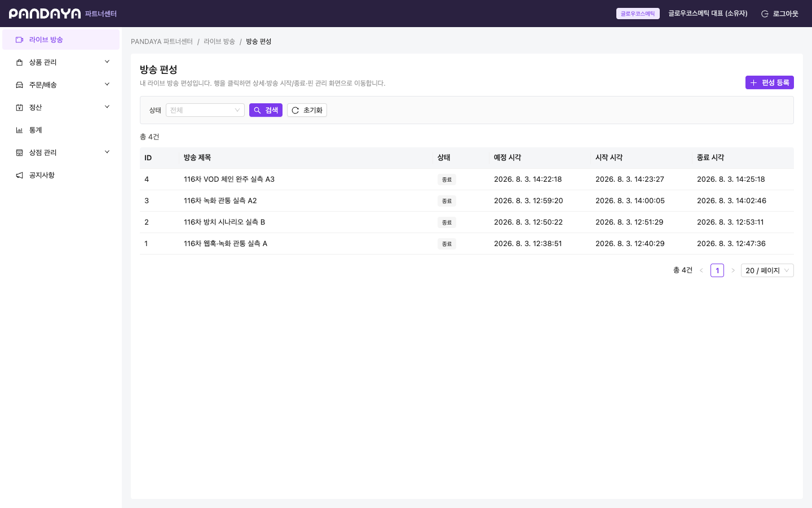Open 상품 관리 menu item
The image size is (812, 508).
61,62
